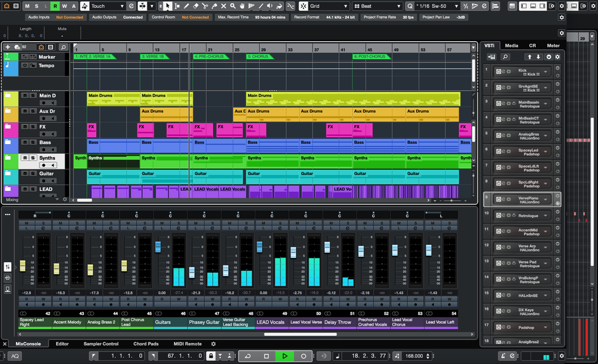
Task: Toggle the global Read automation R button
Action: point(55,6)
